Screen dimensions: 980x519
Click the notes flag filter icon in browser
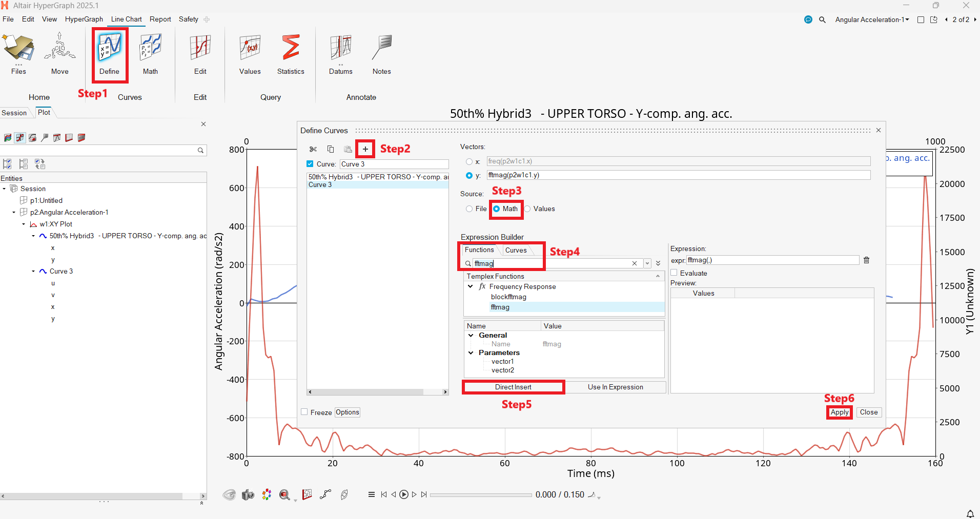45,138
